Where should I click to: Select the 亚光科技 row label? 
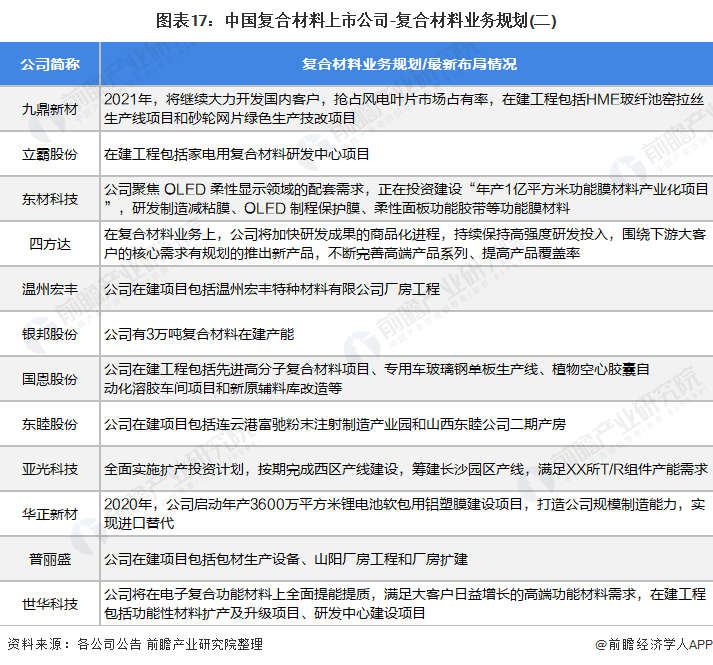click(49, 469)
